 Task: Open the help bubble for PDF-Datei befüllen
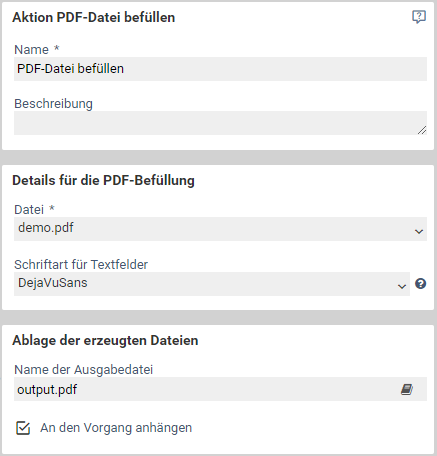point(419,17)
